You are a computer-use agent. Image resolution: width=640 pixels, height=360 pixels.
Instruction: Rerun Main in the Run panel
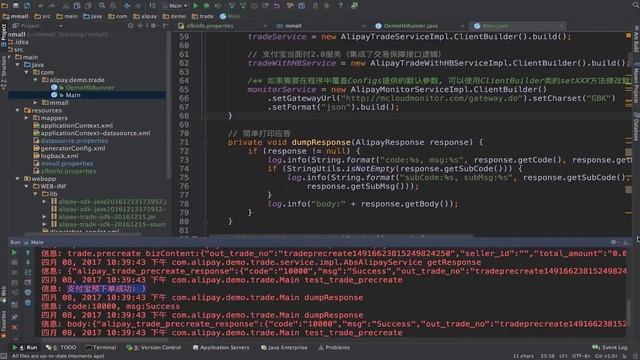(x=14, y=253)
